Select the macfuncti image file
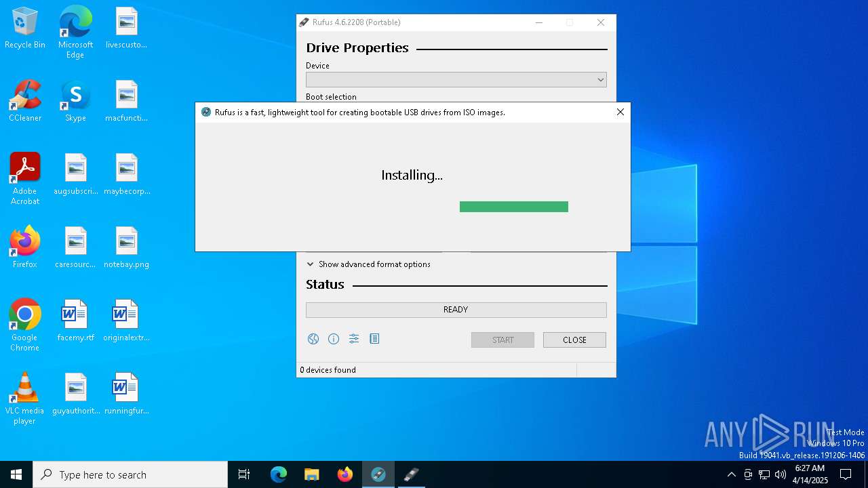Screen dimensions: 868x488 point(127,102)
